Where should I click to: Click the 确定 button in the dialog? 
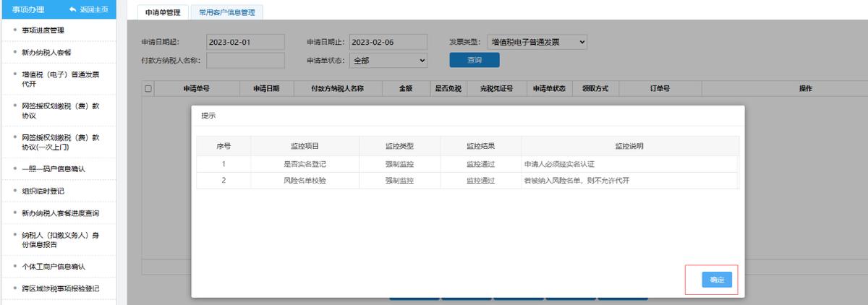pyautogui.click(x=717, y=280)
